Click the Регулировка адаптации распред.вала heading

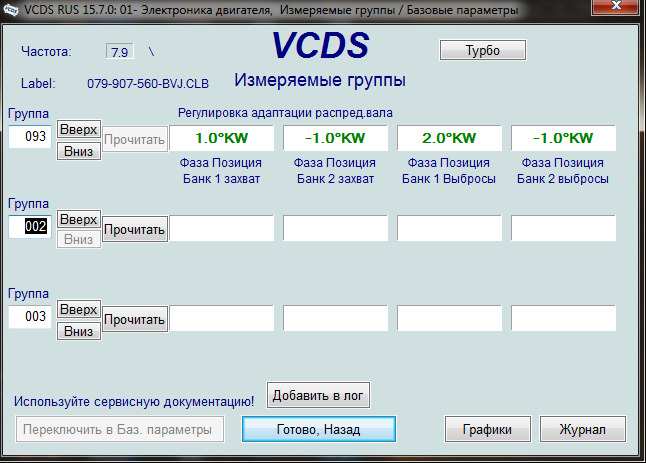(285, 113)
